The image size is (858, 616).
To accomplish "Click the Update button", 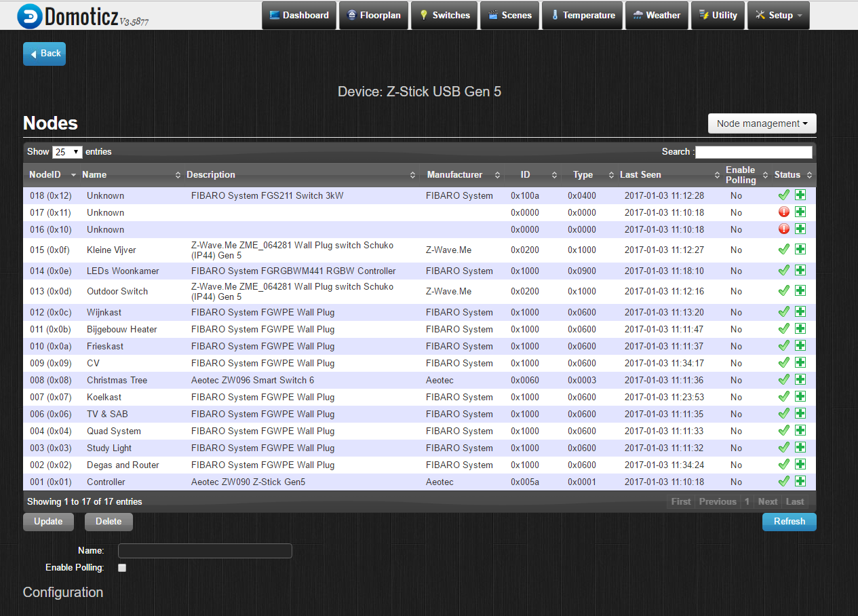I will click(48, 522).
